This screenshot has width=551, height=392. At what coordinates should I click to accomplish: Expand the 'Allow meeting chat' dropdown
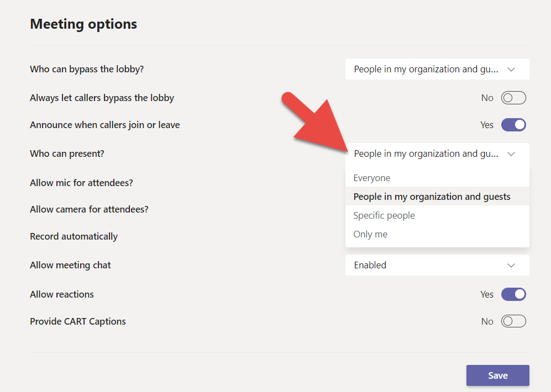pyautogui.click(x=437, y=265)
